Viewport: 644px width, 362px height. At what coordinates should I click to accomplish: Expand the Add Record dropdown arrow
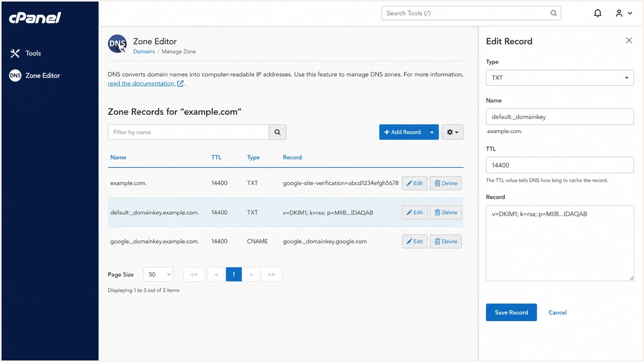(x=432, y=132)
